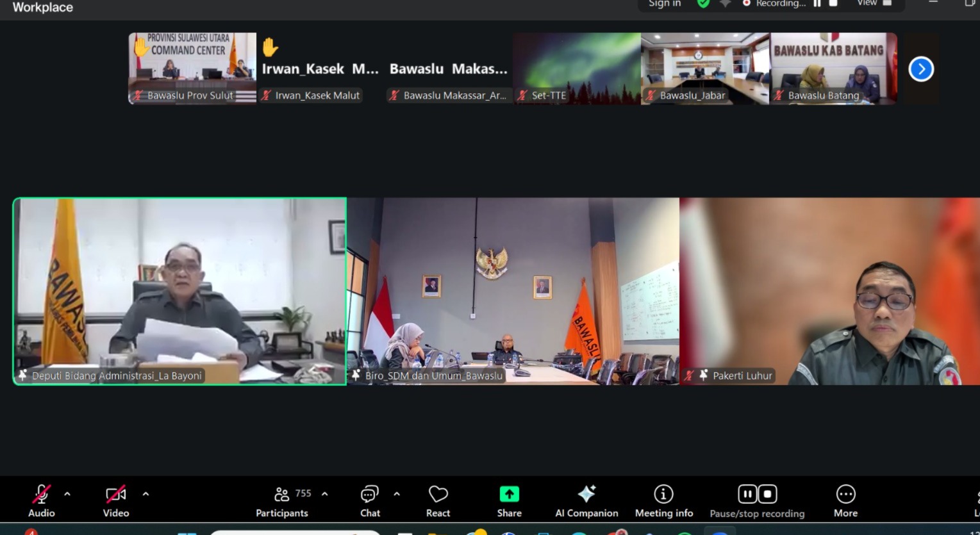Viewport: 980px width, 535px height.
Task: Select Bawaslu_Jabar video thumbnail
Action: tap(705, 68)
